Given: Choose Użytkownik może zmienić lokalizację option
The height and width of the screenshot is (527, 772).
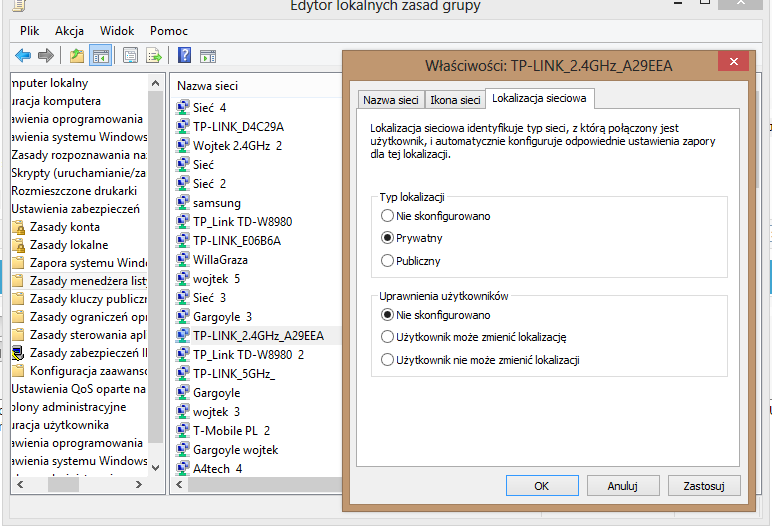Looking at the screenshot, I should (388, 337).
